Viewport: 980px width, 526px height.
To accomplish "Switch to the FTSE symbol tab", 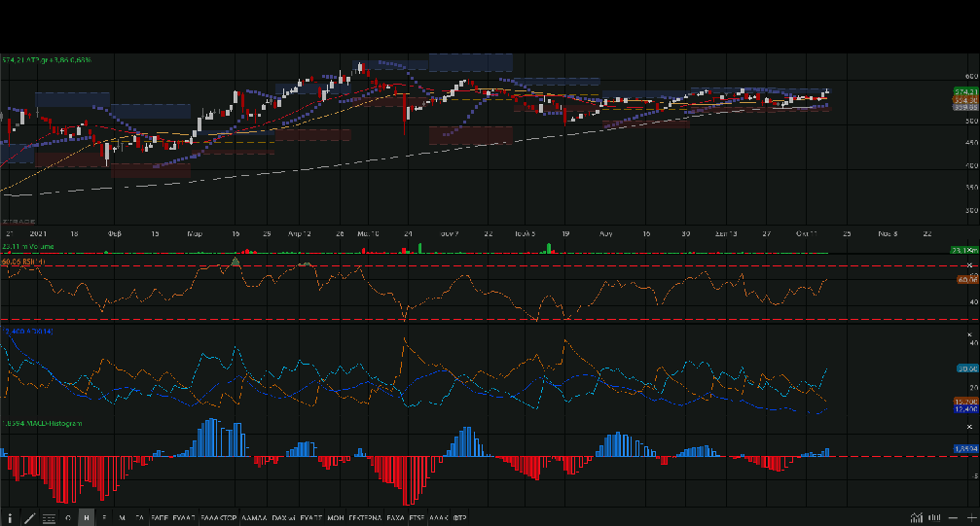I will point(416,518).
